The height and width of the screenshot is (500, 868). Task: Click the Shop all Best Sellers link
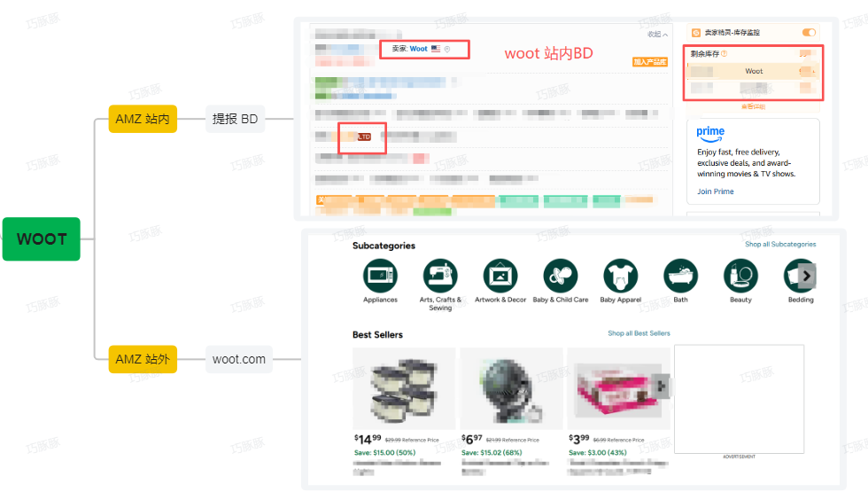pos(639,333)
